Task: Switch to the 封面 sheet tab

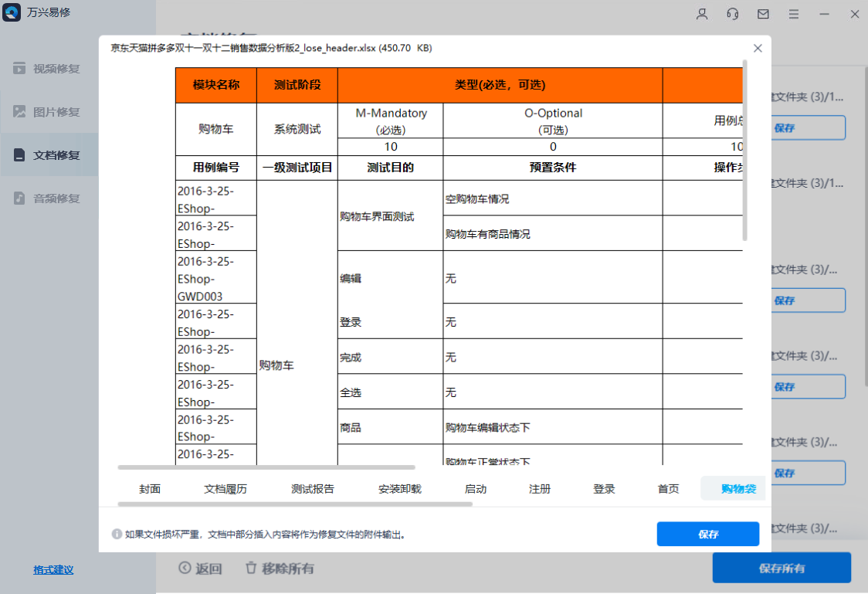Action: (x=149, y=488)
